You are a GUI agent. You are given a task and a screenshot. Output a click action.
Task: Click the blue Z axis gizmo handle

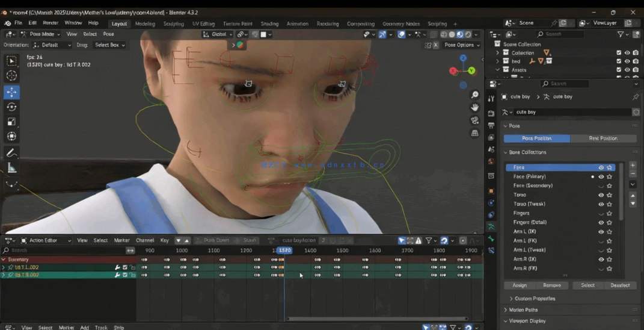pyautogui.click(x=463, y=58)
